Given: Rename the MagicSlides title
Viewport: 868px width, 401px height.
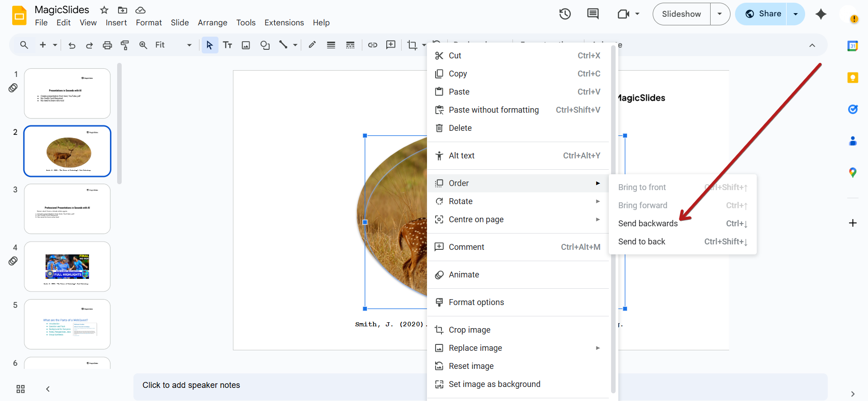Looking at the screenshot, I should [62, 10].
